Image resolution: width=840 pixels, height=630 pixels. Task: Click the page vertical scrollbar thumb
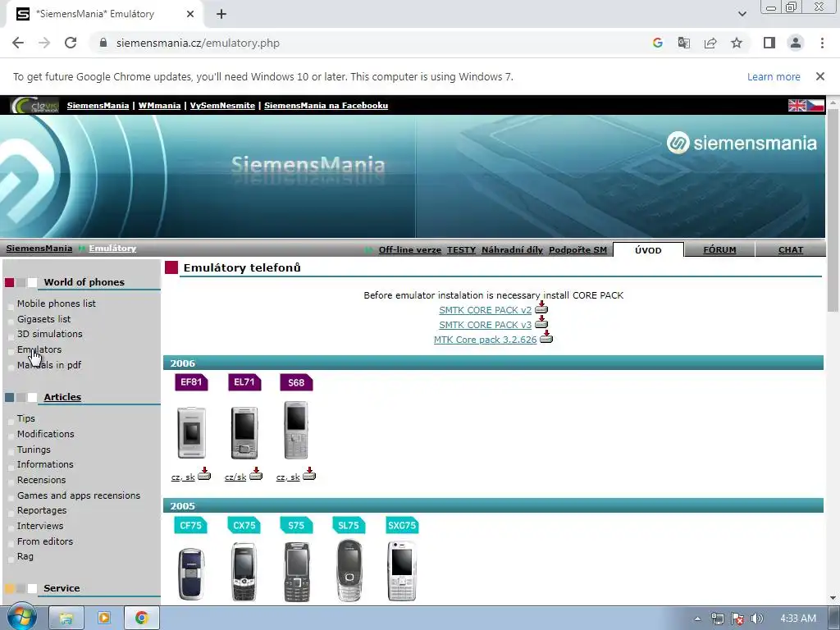[833, 209]
